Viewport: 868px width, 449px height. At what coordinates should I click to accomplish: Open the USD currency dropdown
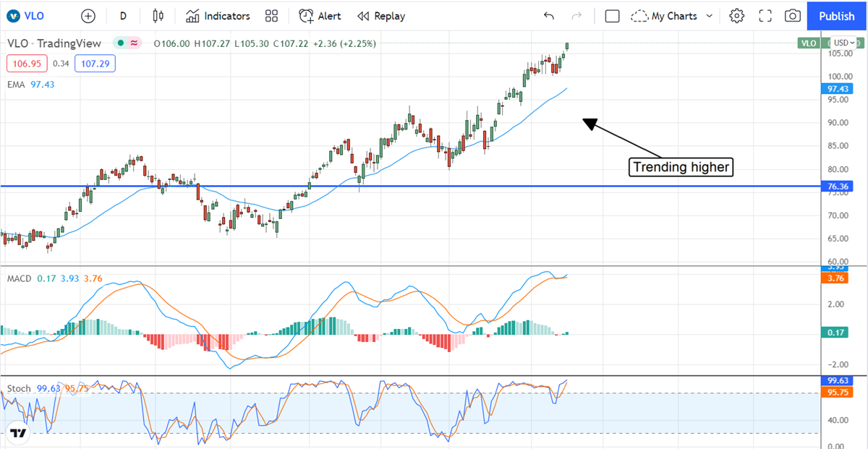[x=843, y=43]
